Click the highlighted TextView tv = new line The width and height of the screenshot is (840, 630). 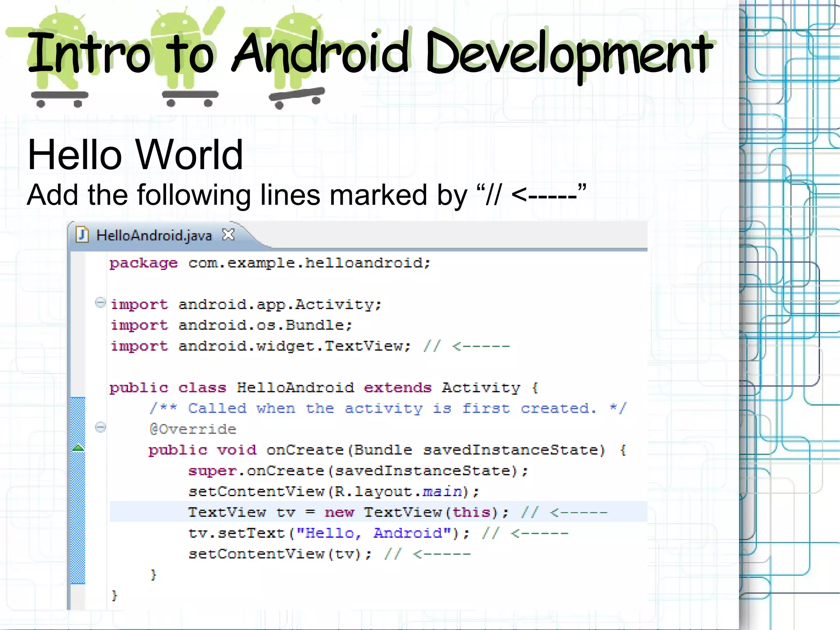tap(379, 512)
